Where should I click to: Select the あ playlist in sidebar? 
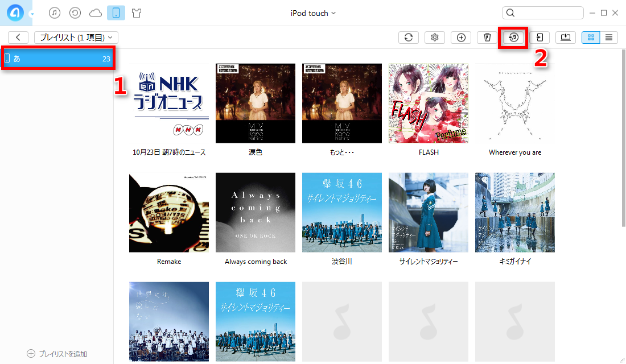click(x=58, y=58)
